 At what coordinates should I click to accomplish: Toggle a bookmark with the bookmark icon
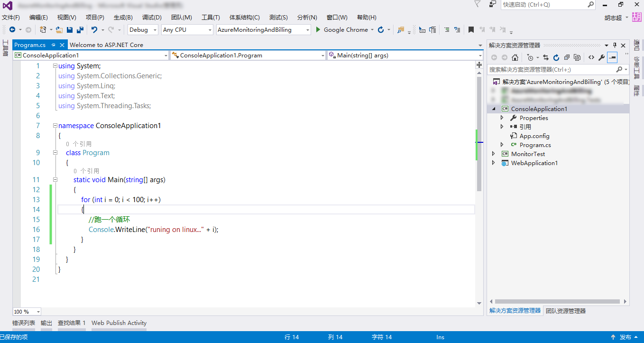point(471,29)
